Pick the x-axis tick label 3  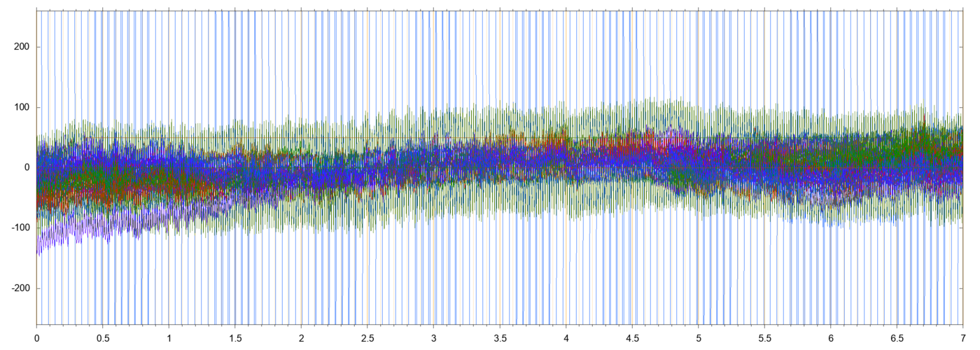click(x=433, y=337)
